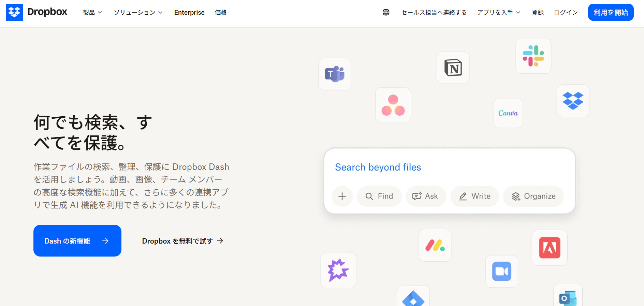This screenshot has height=306, width=644.
Task: Expand the アプリを入手 dropdown
Action: click(499, 13)
